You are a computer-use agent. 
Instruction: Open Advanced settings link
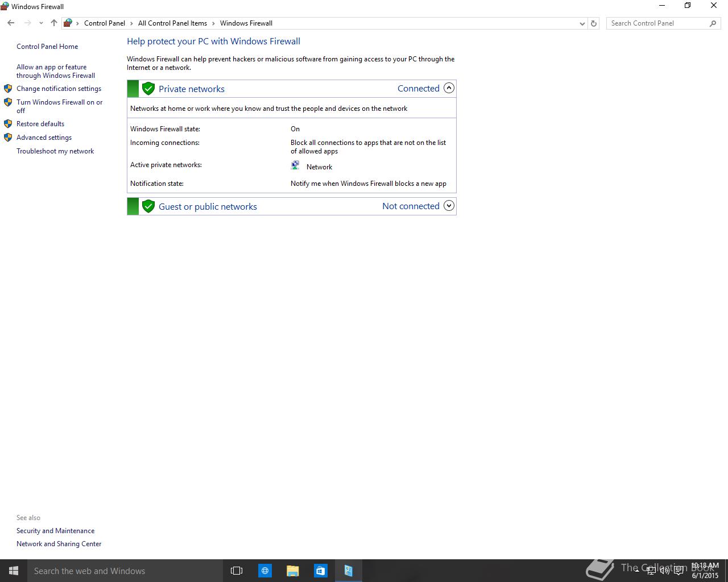click(44, 138)
